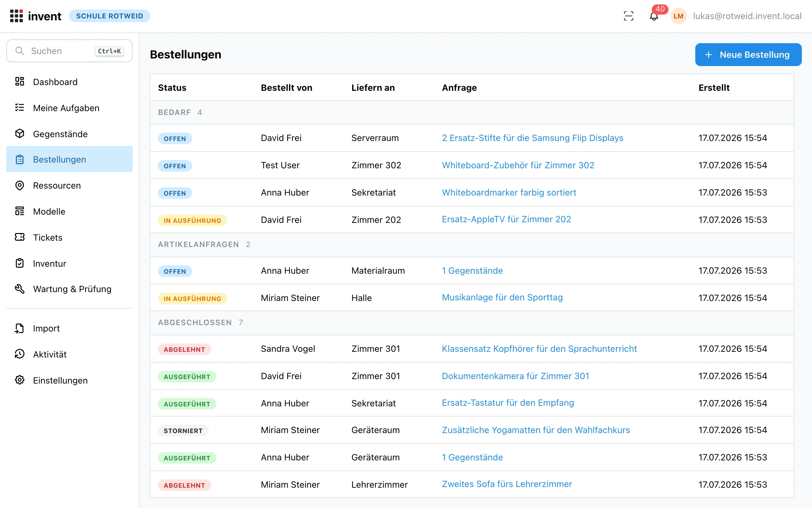812x508 pixels.
Task: Click the Anfrage column header
Action: [x=459, y=88]
